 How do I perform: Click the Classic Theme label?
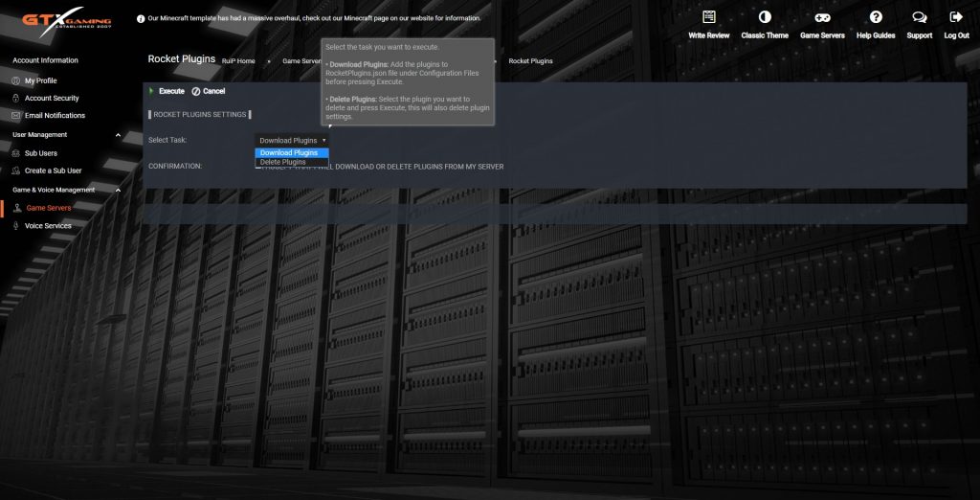point(765,35)
